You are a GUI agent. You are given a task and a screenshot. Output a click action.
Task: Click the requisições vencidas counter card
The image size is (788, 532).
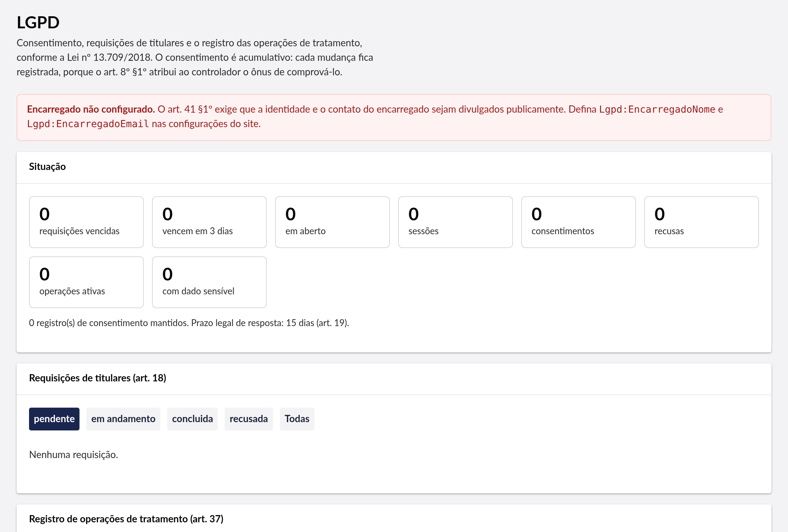tap(86, 222)
